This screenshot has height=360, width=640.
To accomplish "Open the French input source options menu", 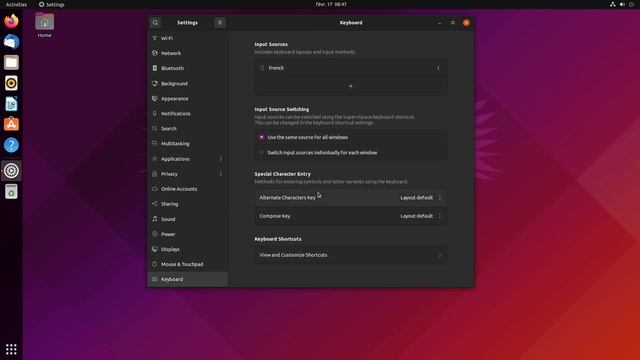I will (438, 68).
